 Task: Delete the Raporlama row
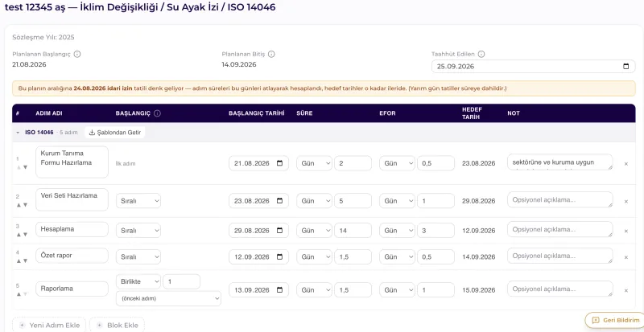[x=626, y=290]
